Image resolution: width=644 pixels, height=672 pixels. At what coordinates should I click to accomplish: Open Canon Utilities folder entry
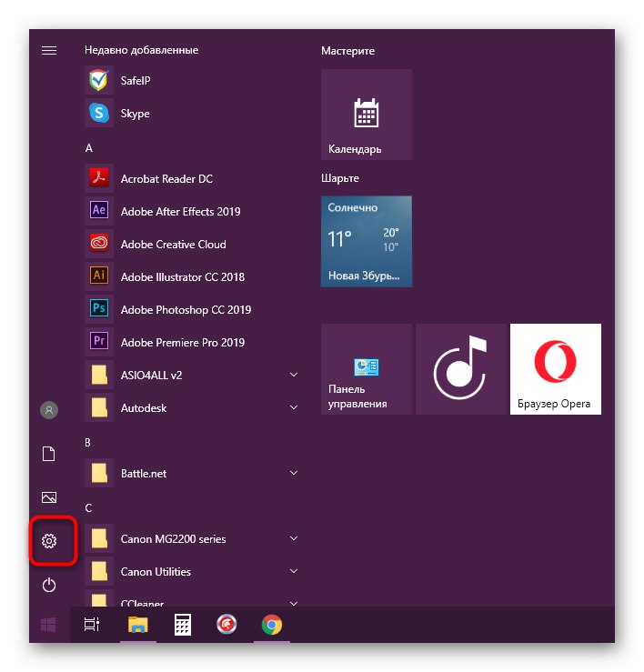click(191, 571)
